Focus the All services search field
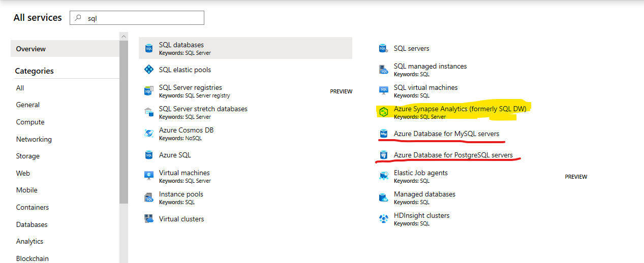The image size is (644, 263). click(x=142, y=18)
